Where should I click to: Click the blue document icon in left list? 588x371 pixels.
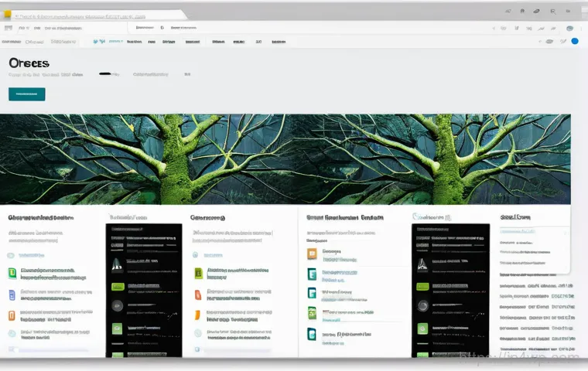coord(12,294)
